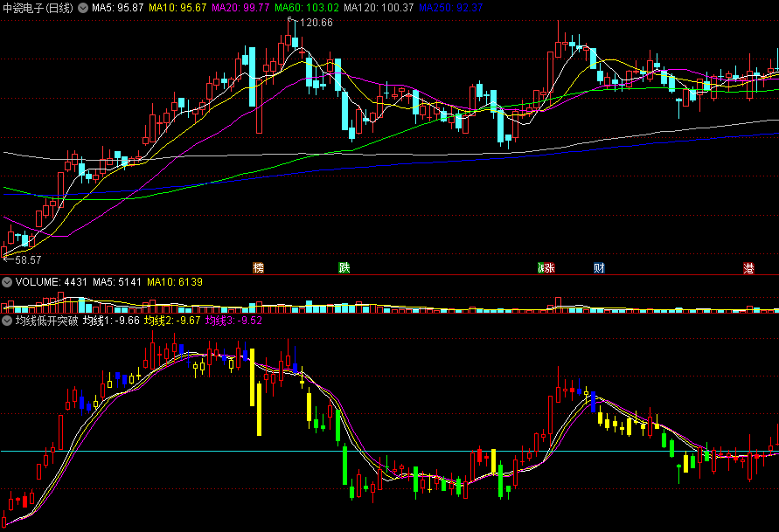Click the 榜 event marker
The height and width of the screenshot is (532, 779).
pyautogui.click(x=258, y=268)
